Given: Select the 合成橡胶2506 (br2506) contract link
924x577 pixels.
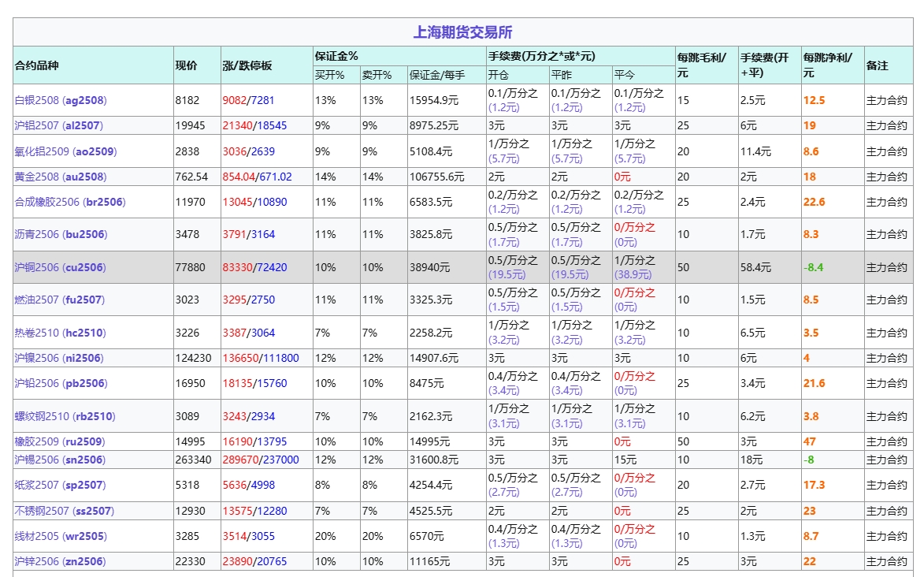Looking at the screenshot, I should (70, 203).
